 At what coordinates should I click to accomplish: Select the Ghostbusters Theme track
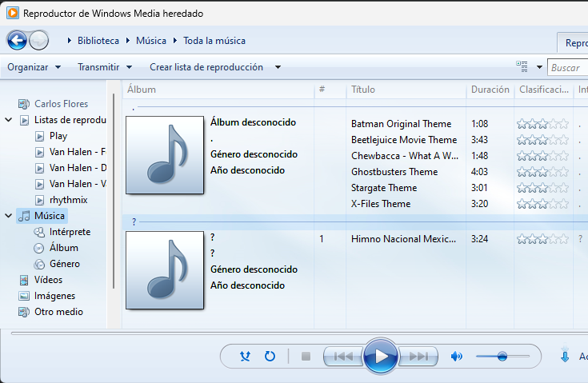click(394, 172)
